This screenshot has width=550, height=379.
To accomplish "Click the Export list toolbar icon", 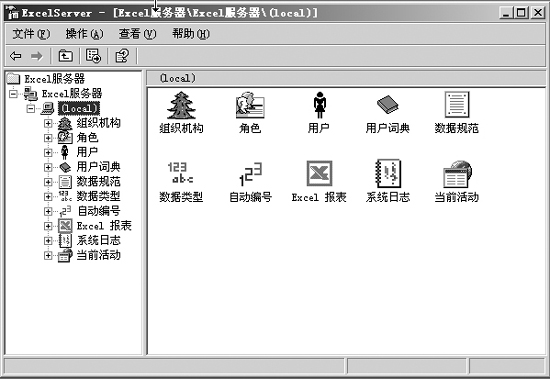I will click(93, 55).
